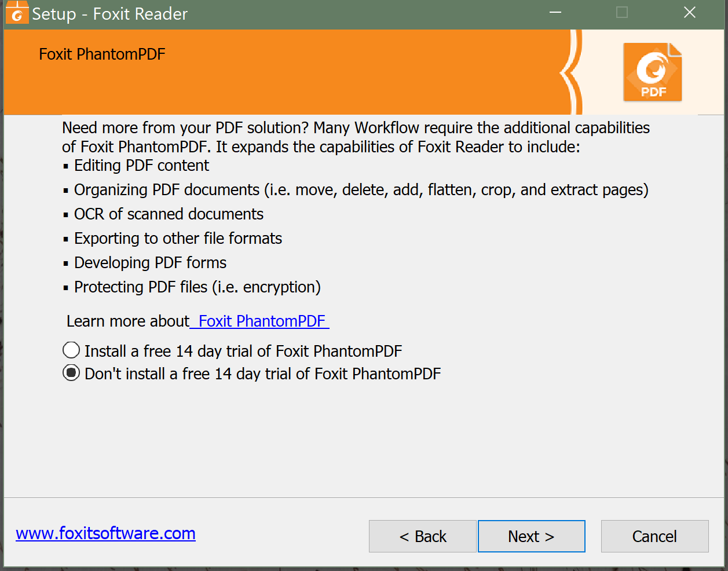Click the Foxit PhantomPDF heading in orange banner

(102, 54)
